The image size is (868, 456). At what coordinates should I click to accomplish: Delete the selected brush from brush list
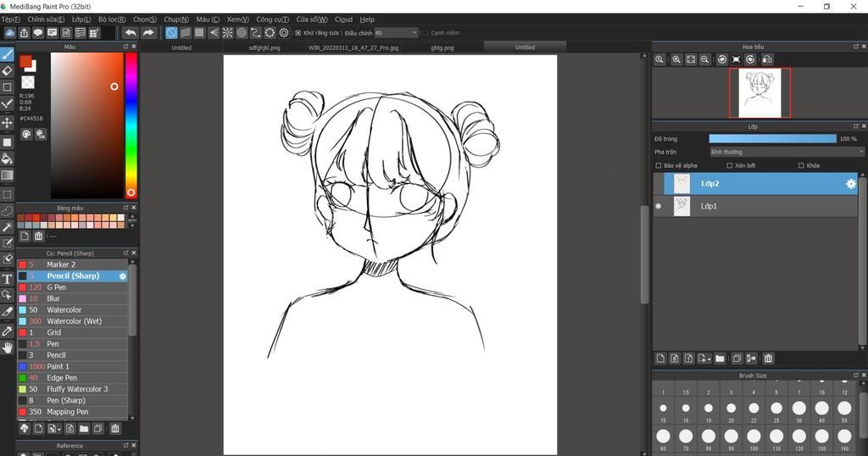(115, 428)
